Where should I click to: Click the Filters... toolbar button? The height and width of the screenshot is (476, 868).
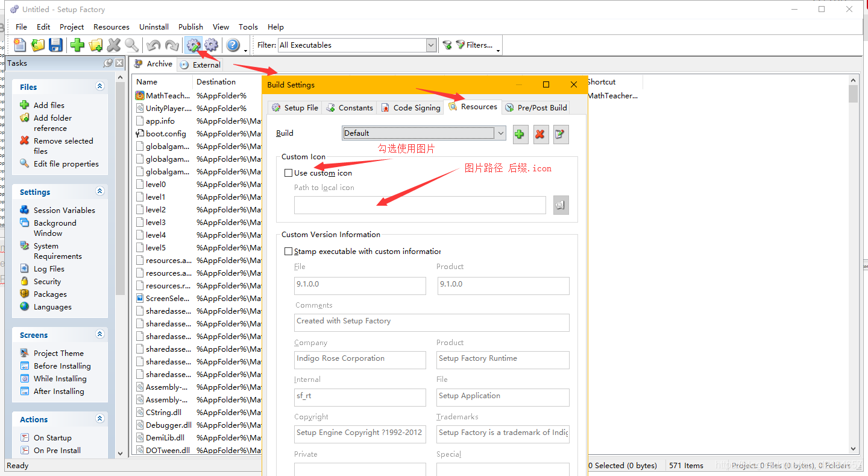coord(474,45)
